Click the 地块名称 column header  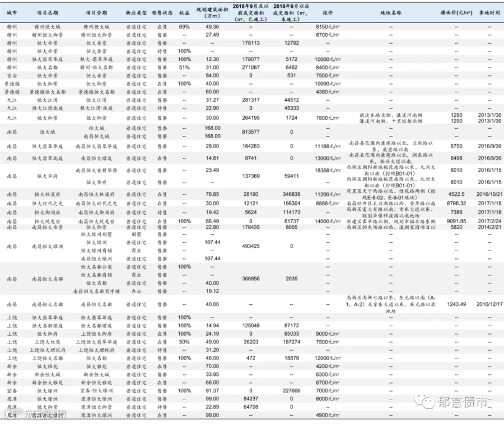pyautogui.click(x=390, y=13)
